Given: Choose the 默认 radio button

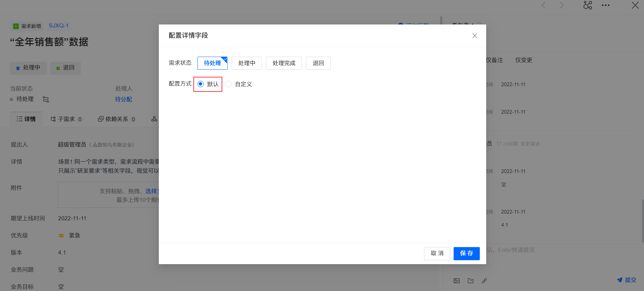Looking at the screenshot, I should click(x=201, y=84).
